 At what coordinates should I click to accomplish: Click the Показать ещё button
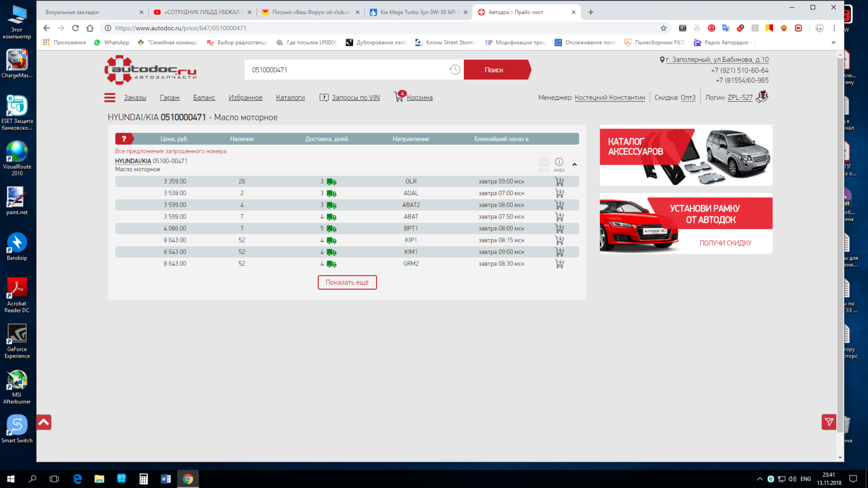point(347,282)
